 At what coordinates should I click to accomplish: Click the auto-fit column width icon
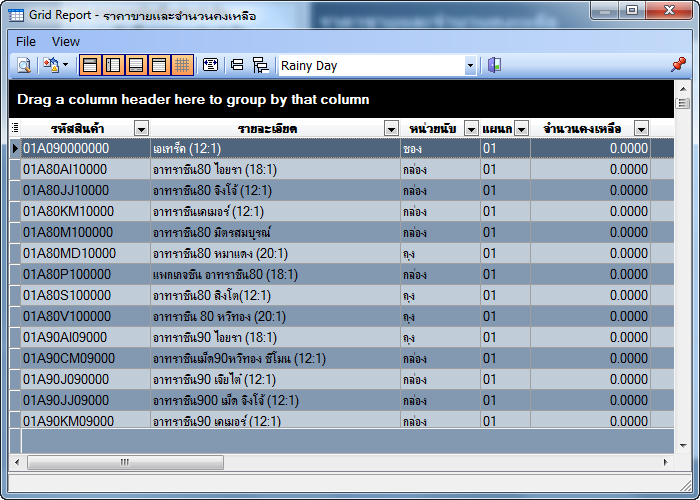point(210,66)
